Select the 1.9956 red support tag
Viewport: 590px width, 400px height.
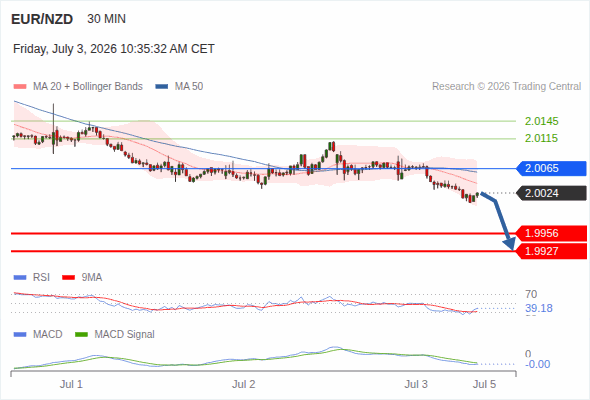pos(551,233)
